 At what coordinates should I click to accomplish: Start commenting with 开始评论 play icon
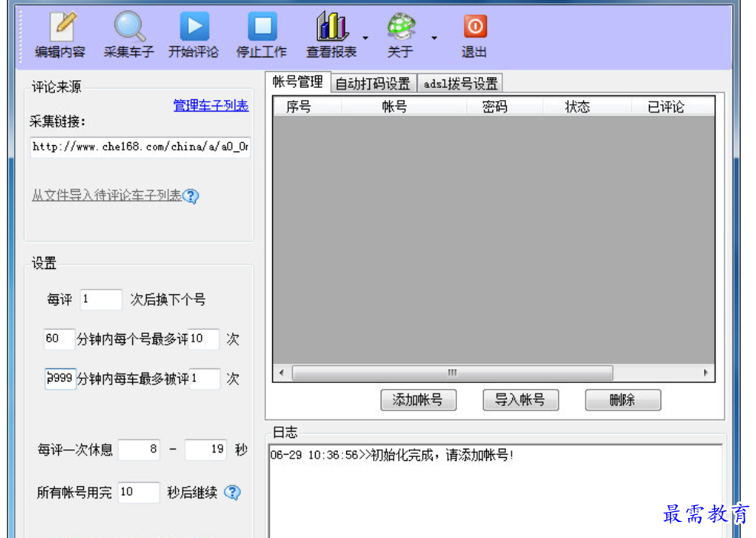coord(194,28)
